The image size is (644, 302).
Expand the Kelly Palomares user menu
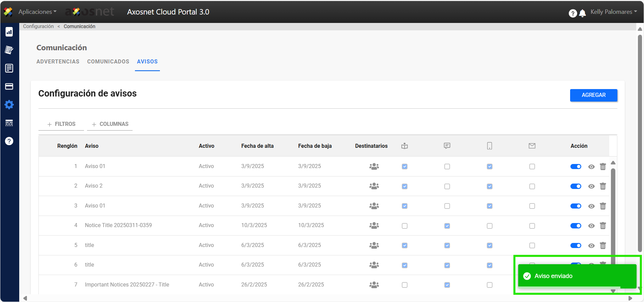(x=613, y=12)
